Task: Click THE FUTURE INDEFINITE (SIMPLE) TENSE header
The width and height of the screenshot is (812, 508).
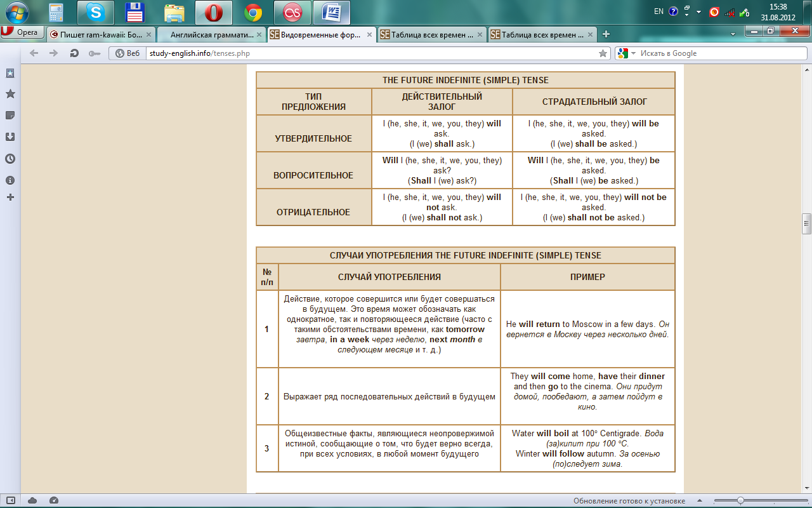Action: pos(466,80)
